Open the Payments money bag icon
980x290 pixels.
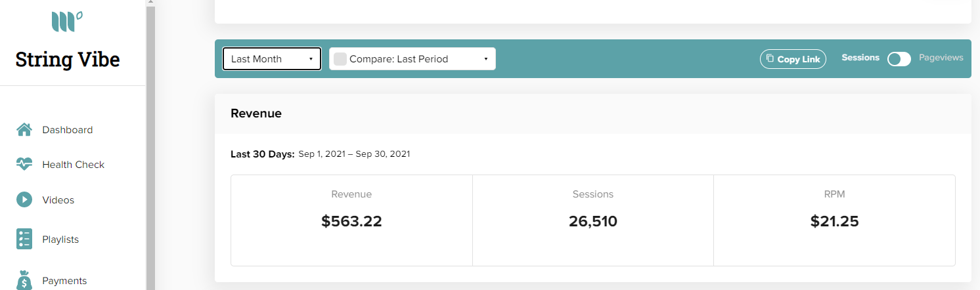pyautogui.click(x=24, y=280)
